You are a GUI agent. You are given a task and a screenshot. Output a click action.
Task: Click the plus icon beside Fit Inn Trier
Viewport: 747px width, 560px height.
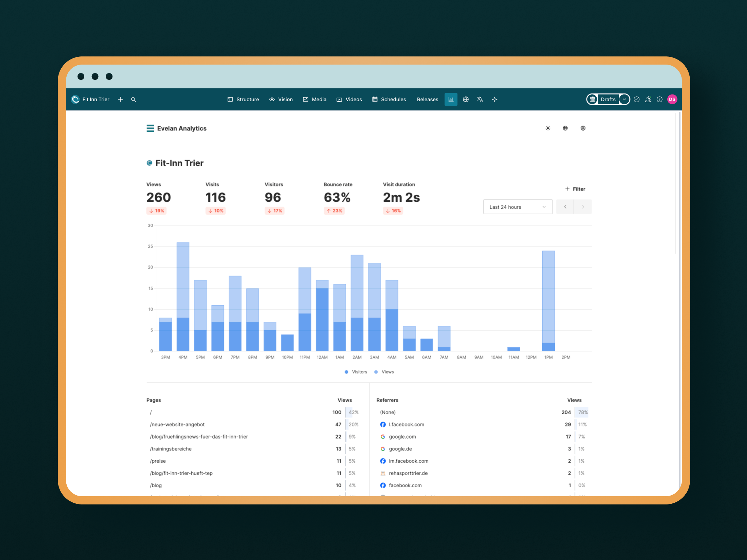(121, 99)
